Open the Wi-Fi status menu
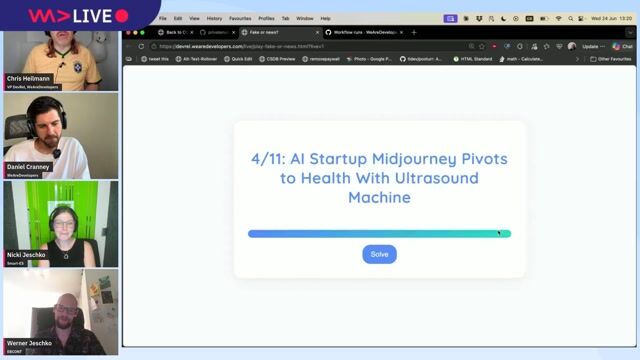 pos(558,18)
